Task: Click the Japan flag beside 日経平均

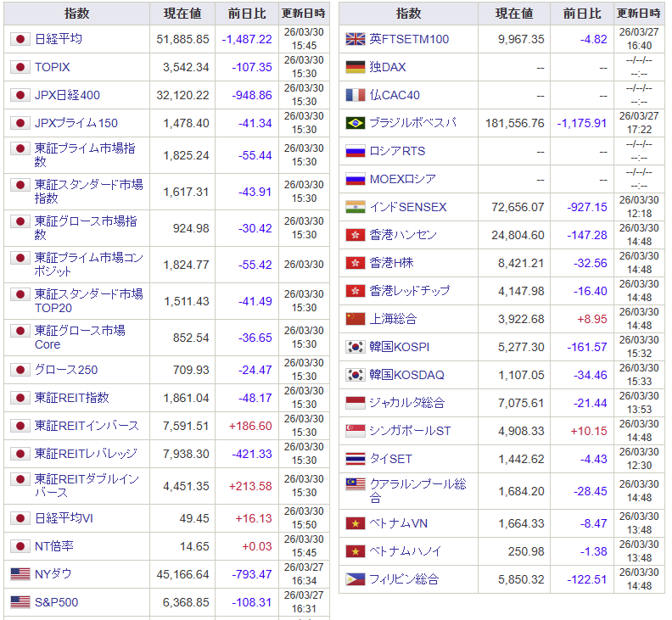Action: (20, 39)
